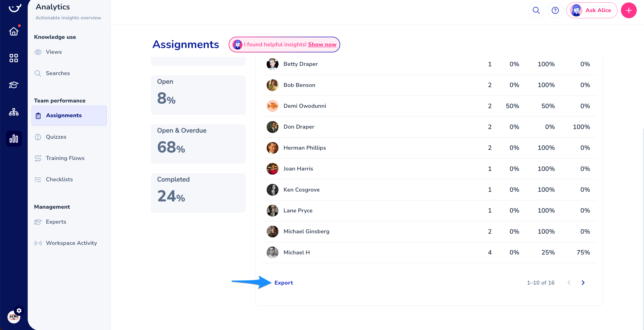Click the dashboard grid icon in sidebar
The width and height of the screenshot is (644, 330).
click(x=14, y=58)
